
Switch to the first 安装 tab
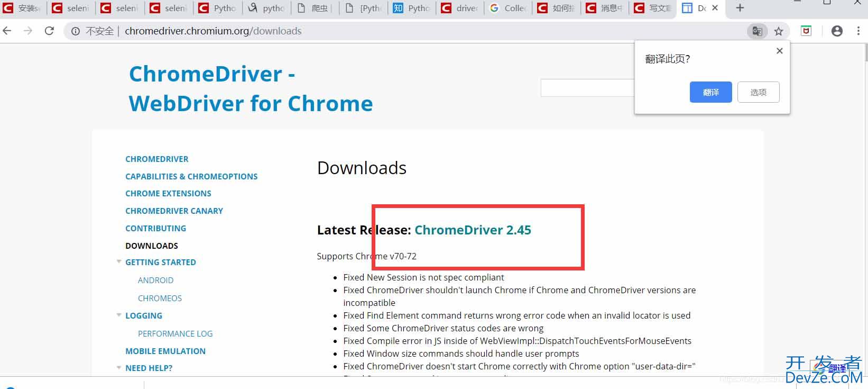[x=23, y=8]
